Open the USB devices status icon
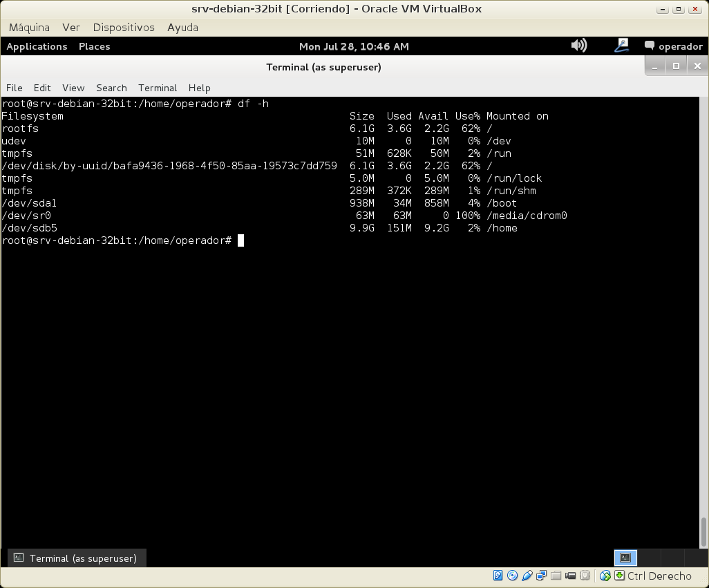The image size is (709, 588). [527, 576]
